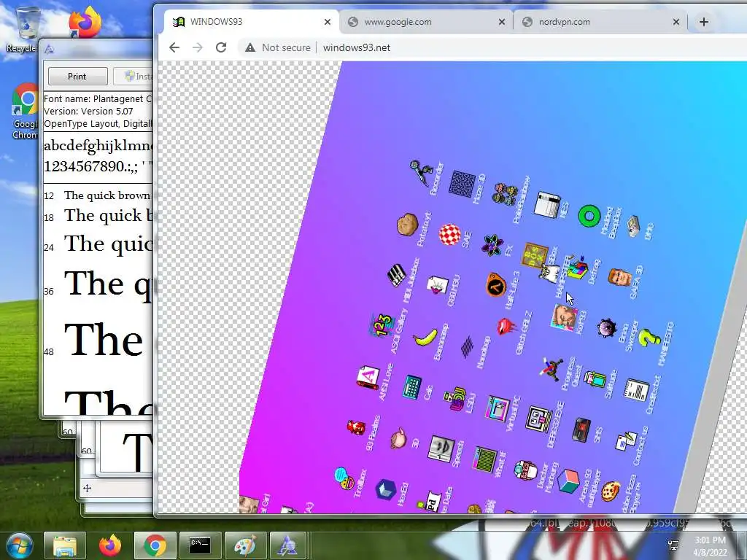Close the www.google.com tab
This screenshot has height=560, width=747.
[x=502, y=22]
